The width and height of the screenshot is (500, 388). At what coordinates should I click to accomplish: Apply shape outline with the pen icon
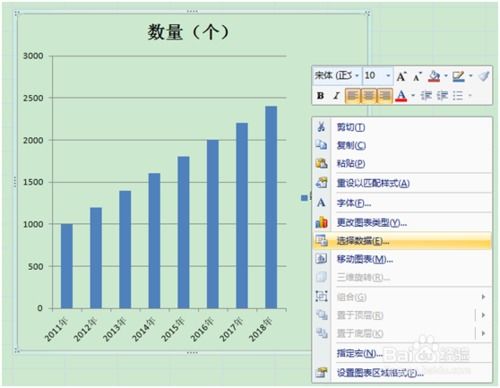458,76
